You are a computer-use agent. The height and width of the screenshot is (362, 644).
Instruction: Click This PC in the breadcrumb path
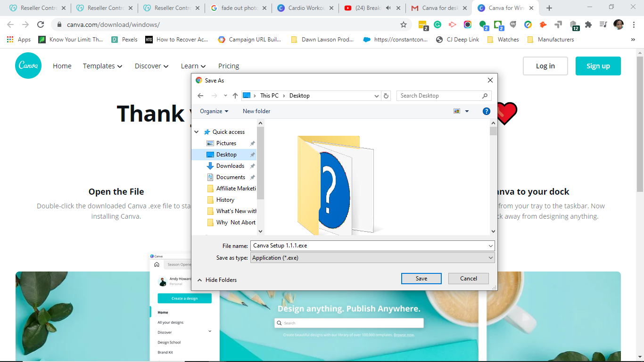(269, 96)
